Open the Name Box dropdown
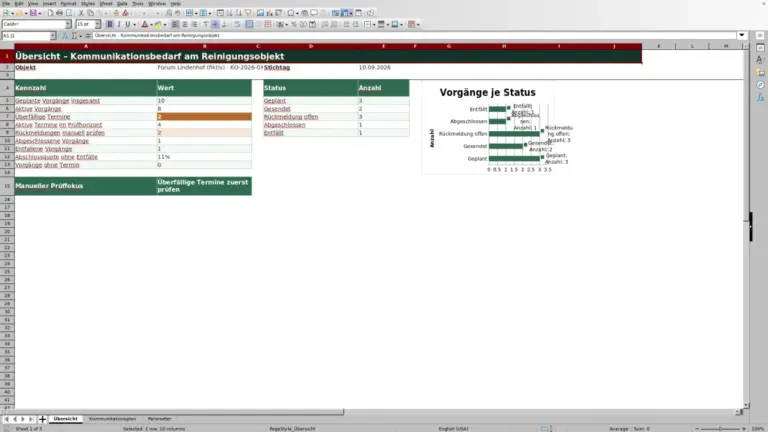Image resolution: width=768 pixels, height=432 pixels. [53, 35]
